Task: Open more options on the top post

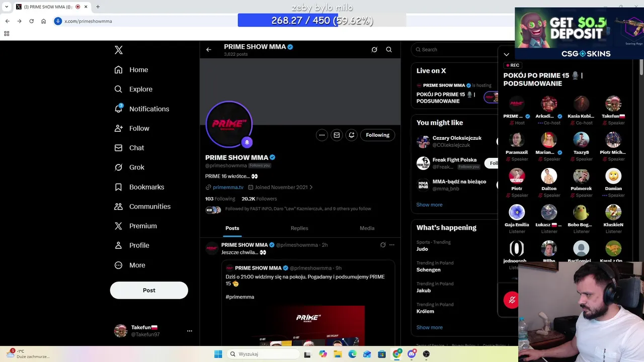Action: point(392,245)
